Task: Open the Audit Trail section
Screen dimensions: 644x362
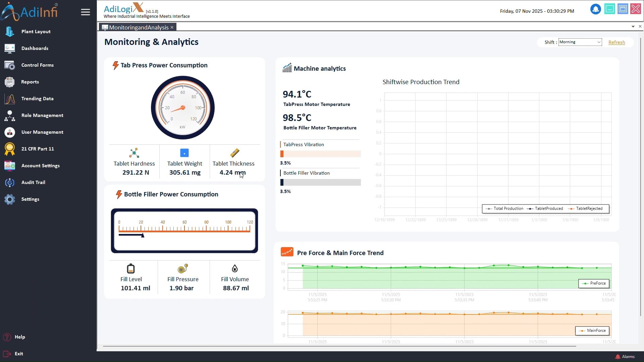Action: (33, 182)
